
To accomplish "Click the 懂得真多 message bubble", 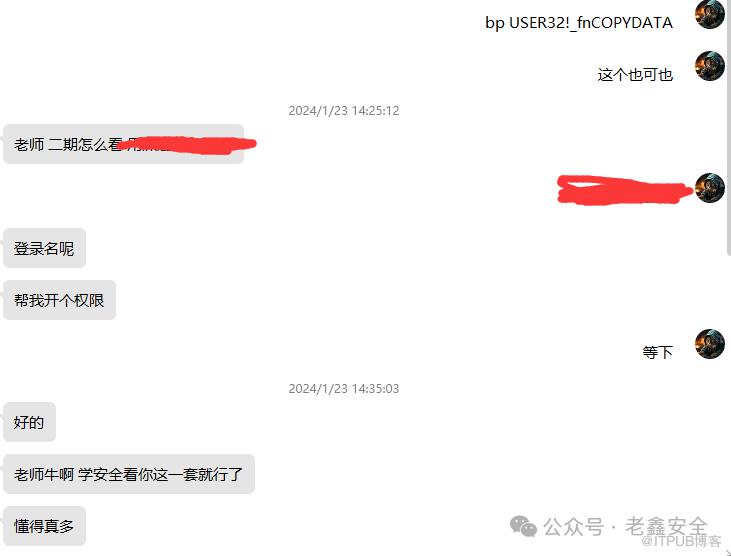I will pos(44,526).
